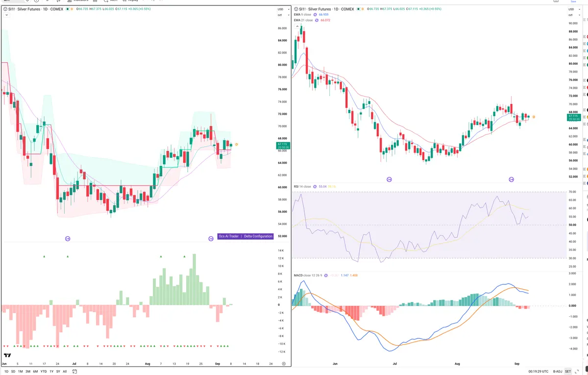Click the RSI indicator loading icon
588x375 pixels.
click(315, 187)
